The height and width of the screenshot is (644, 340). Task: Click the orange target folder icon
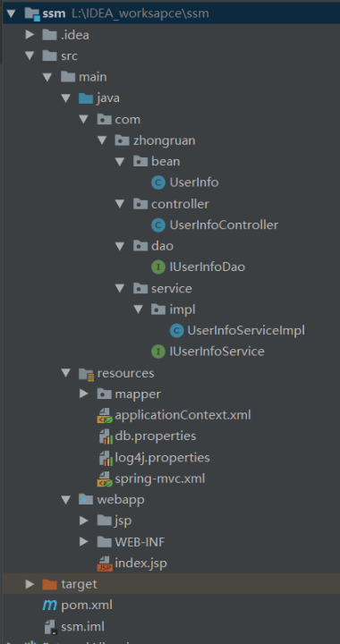(x=49, y=584)
